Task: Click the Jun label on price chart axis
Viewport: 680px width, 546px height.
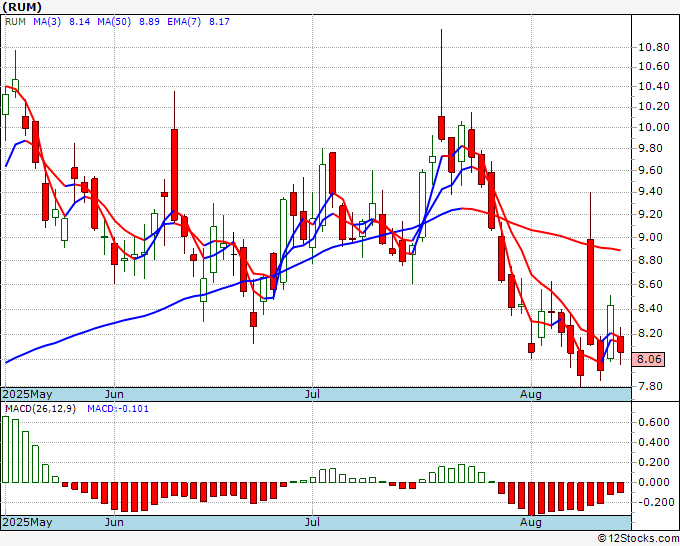Action: coord(114,394)
